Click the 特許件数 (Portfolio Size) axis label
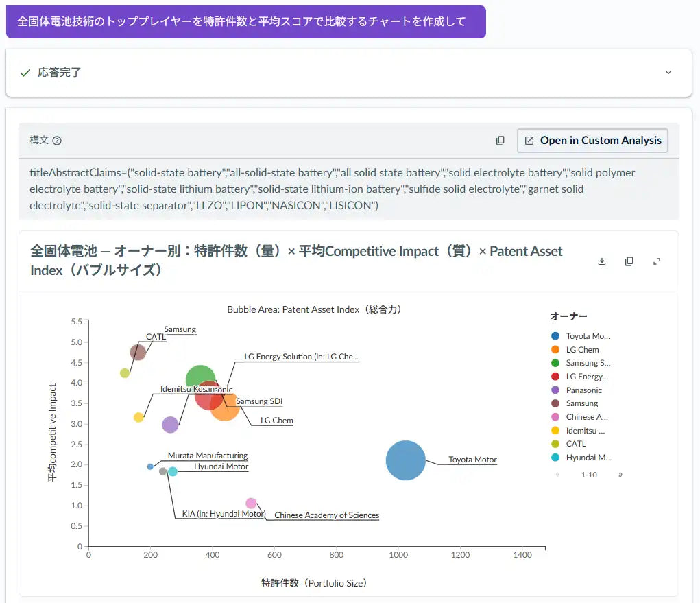The height and width of the screenshot is (603, 700). [x=314, y=583]
